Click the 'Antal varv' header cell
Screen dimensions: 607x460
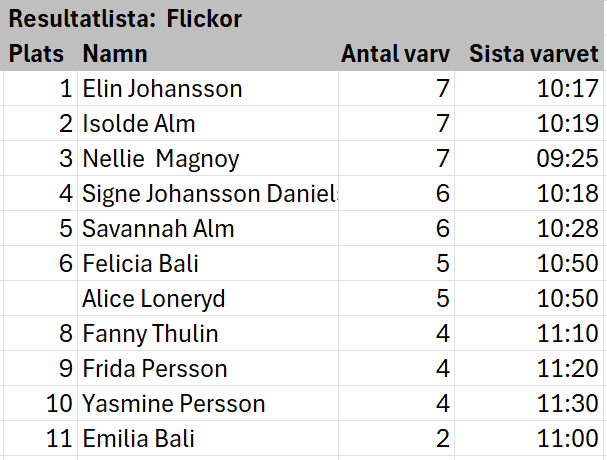tap(396, 53)
